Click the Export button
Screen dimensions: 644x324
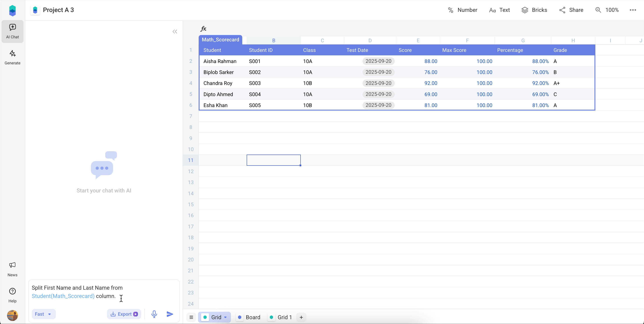coord(124,314)
